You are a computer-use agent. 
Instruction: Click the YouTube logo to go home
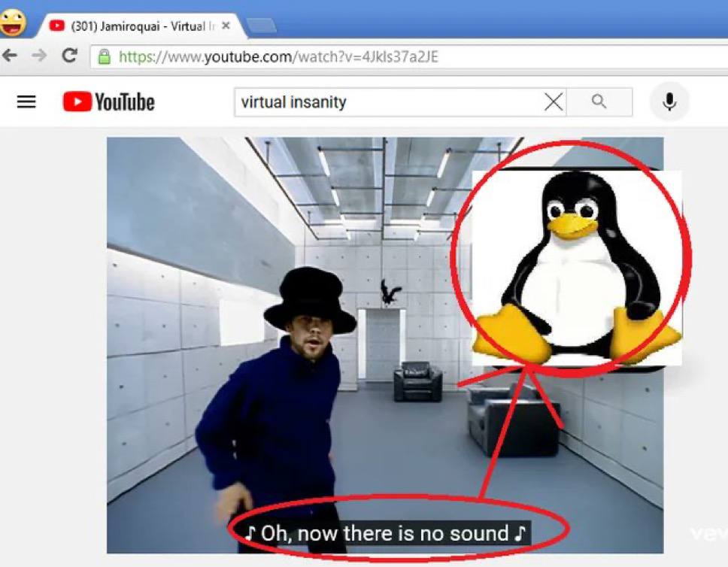(x=109, y=102)
